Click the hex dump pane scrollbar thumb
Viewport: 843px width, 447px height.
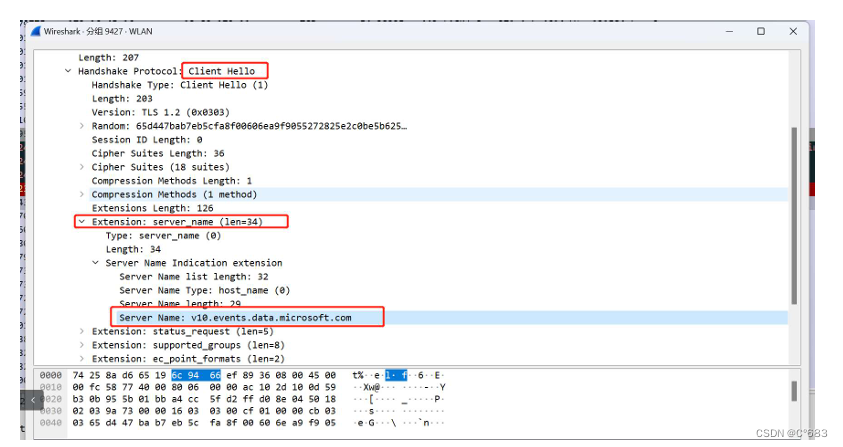(794, 391)
